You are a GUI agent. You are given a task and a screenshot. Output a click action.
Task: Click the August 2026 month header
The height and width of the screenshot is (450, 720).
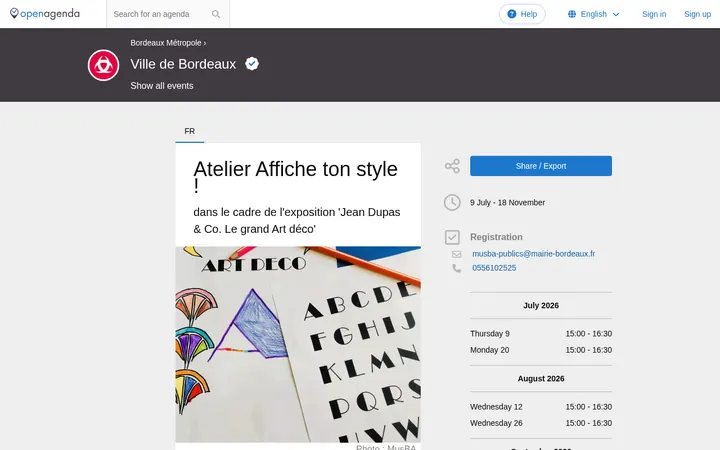[x=541, y=378]
